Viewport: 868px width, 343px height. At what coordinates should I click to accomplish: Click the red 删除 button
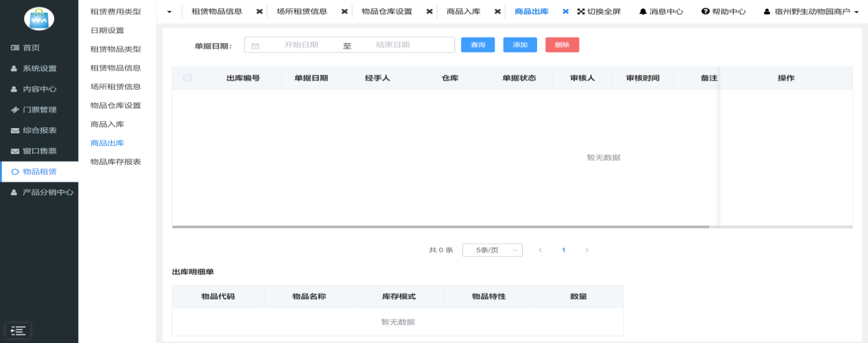click(x=562, y=45)
